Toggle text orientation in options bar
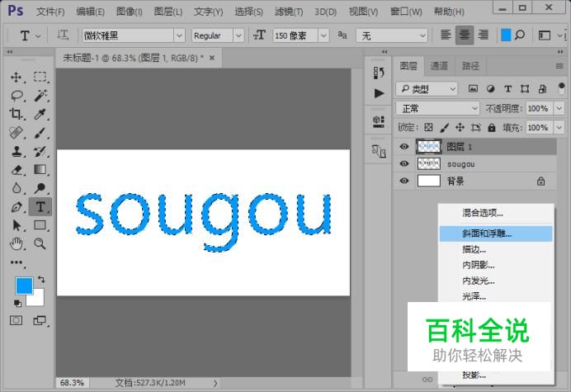The image size is (571, 392). click(63, 35)
